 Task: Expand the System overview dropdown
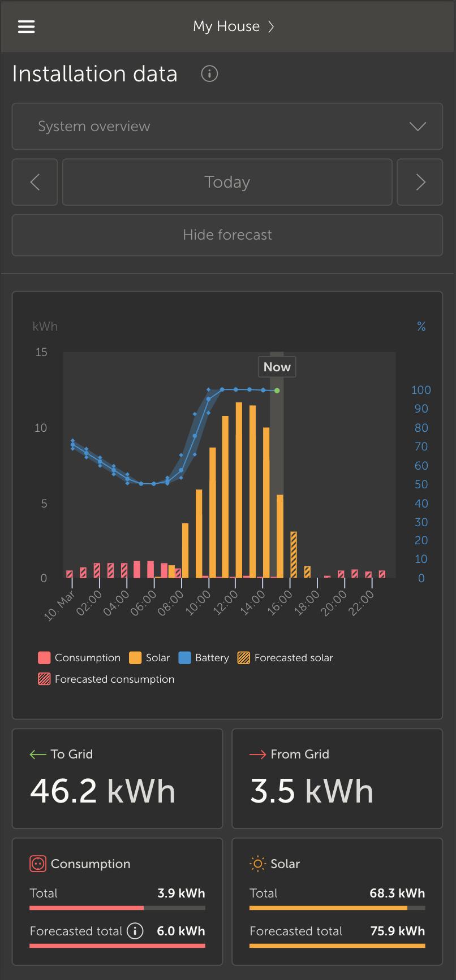tap(227, 127)
